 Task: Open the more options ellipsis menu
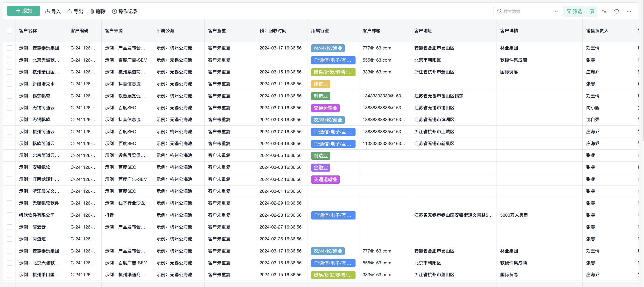click(x=629, y=11)
